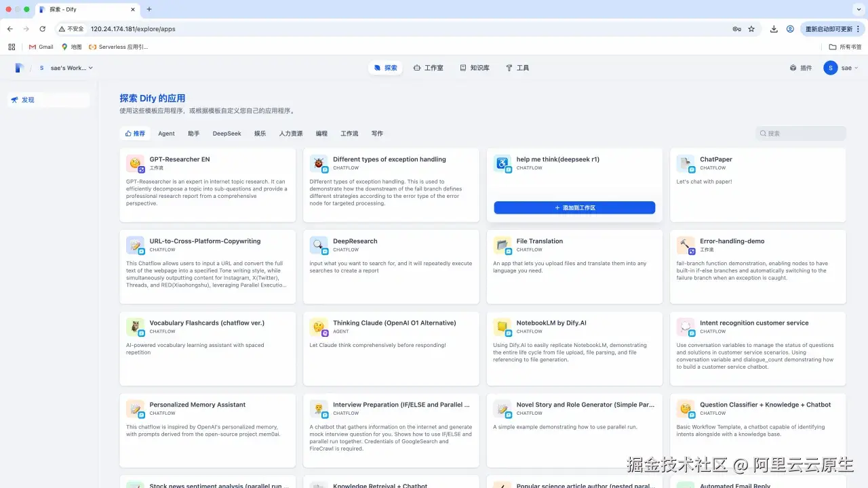Image resolution: width=868 pixels, height=488 pixels.
Task: Open a new browser tab
Action: (149, 9)
